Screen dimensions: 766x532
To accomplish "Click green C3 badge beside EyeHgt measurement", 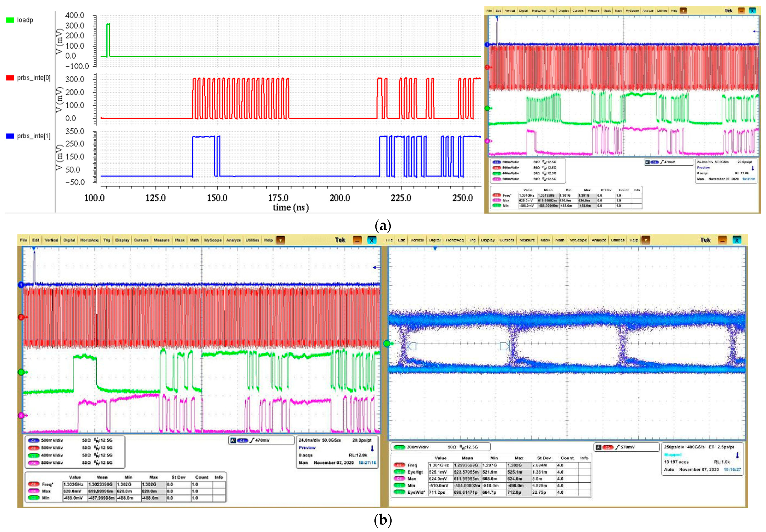I will coord(399,472).
